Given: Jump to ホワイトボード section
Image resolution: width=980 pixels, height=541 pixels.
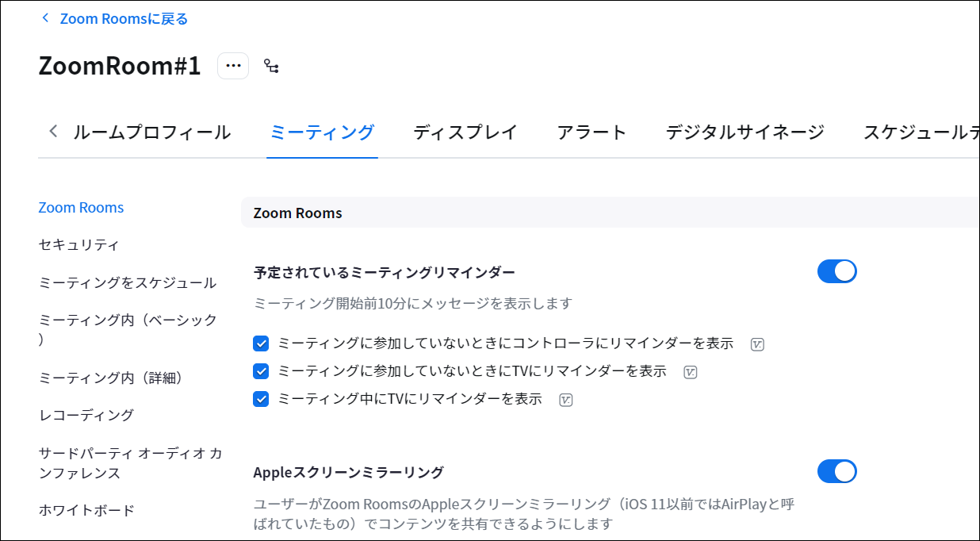Looking at the screenshot, I should pos(86,511).
